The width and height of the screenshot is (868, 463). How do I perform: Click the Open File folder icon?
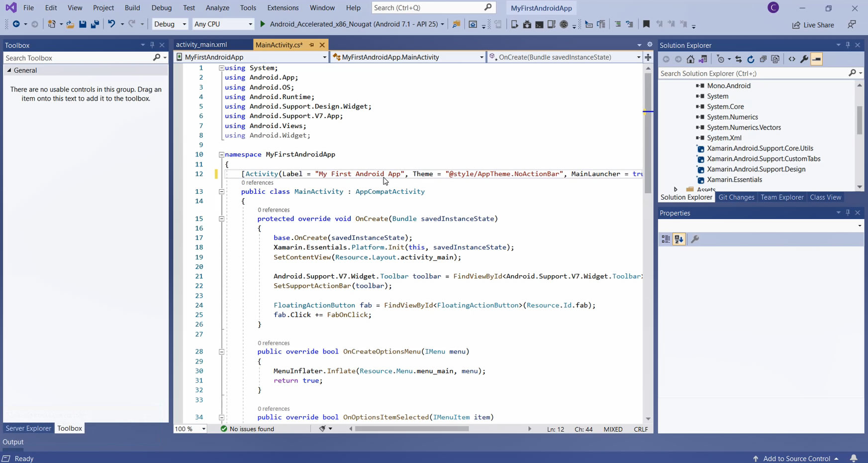(x=70, y=24)
